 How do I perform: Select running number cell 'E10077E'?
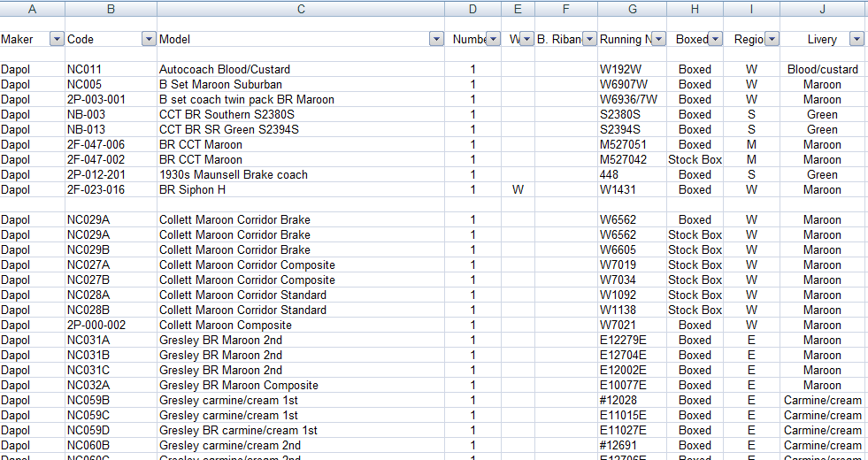pos(632,385)
